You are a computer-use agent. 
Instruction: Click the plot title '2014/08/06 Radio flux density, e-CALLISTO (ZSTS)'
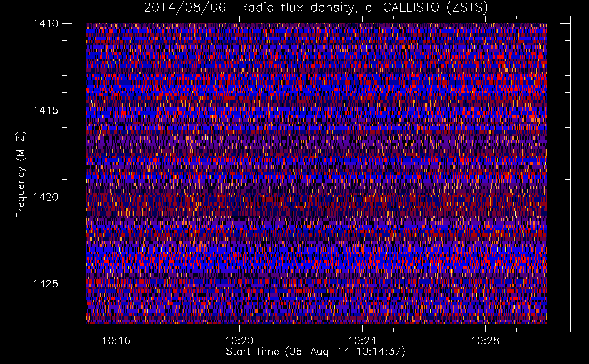[316, 7]
